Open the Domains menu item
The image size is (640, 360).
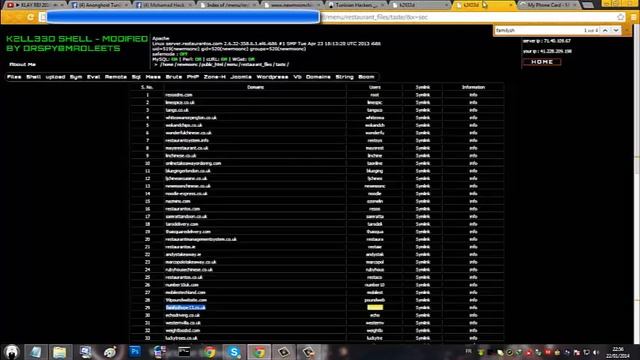pyautogui.click(x=318, y=77)
